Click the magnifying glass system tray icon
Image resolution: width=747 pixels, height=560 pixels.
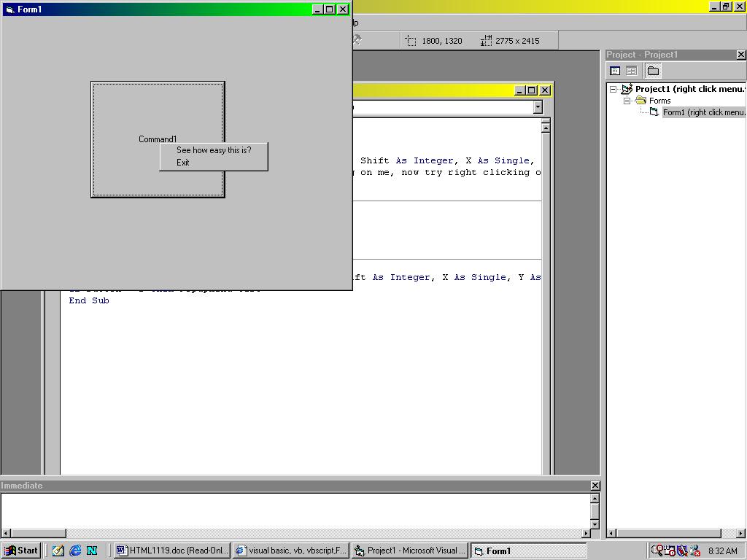pyautogui.click(x=657, y=551)
